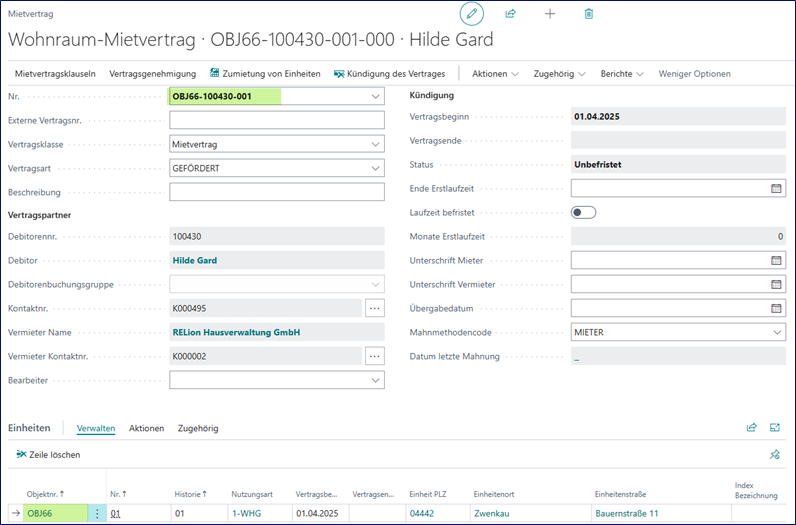Click the pencil edit icon at top
Screen dimensions: 796x525
click(471, 14)
